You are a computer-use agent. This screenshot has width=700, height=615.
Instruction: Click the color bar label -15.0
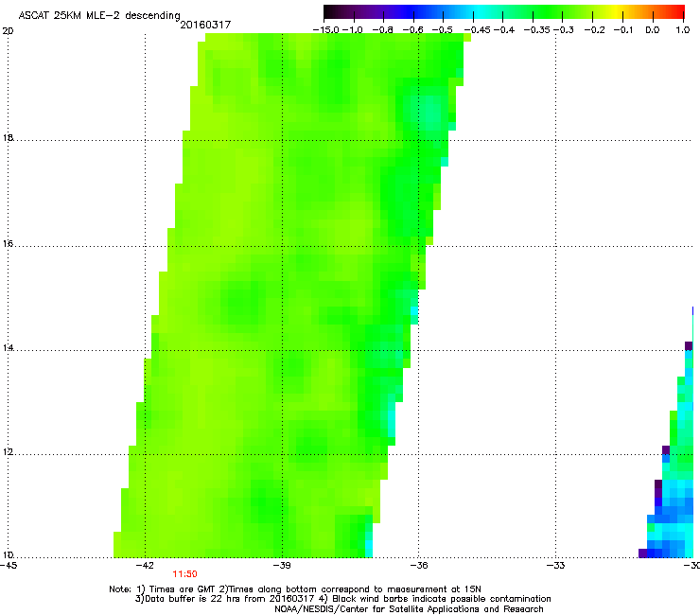326,30
